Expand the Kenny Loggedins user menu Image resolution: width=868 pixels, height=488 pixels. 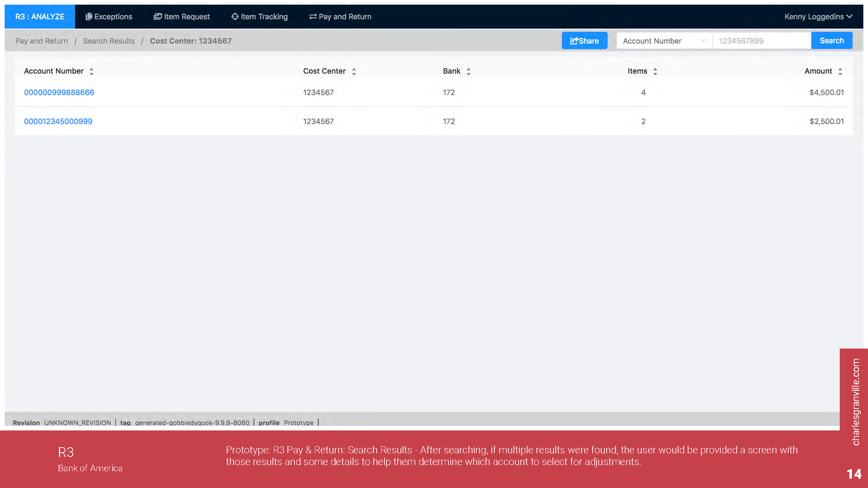point(818,16)
